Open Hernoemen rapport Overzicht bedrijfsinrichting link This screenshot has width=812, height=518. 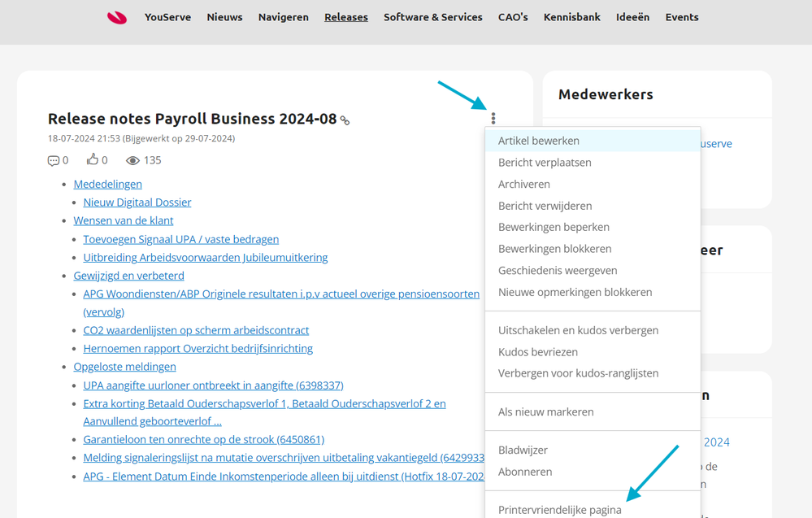point(198,349)
